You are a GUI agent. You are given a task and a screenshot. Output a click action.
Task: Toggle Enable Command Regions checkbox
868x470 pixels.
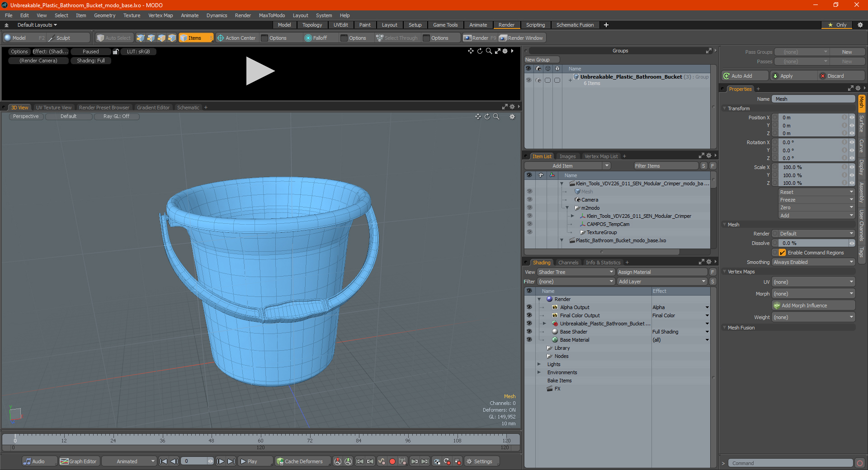[783, 253]
